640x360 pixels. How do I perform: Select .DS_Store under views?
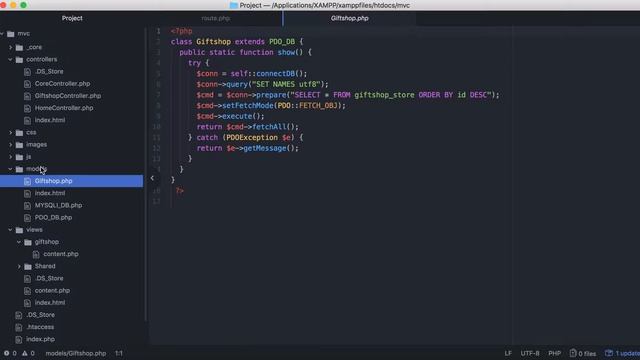point(49,278)
